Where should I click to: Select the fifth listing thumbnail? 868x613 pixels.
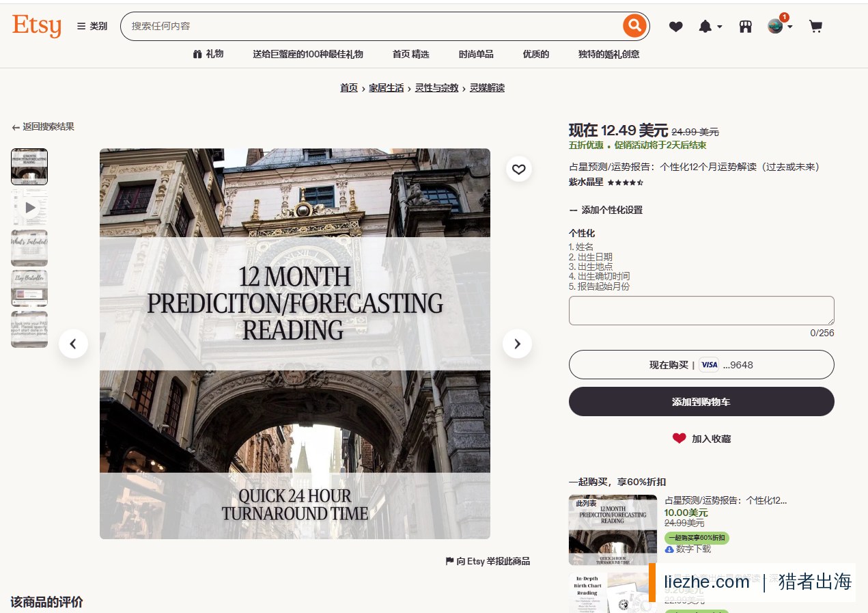coord(29,329)
